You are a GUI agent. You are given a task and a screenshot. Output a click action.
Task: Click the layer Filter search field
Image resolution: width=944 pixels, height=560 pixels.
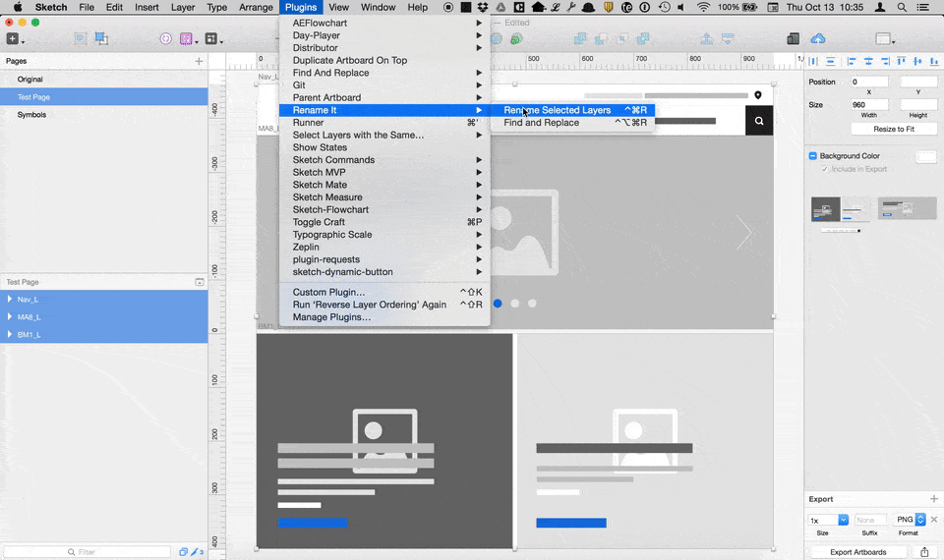88,551
